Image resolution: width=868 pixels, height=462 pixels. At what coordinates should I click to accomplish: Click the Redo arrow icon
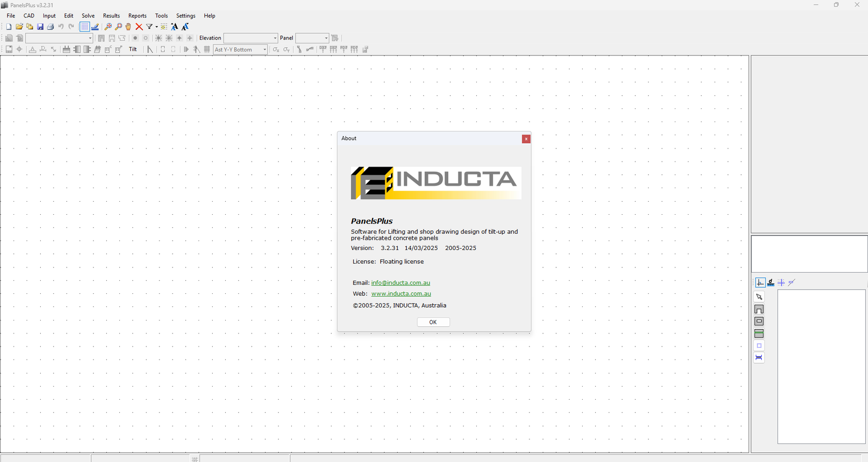tap(71, 27)
